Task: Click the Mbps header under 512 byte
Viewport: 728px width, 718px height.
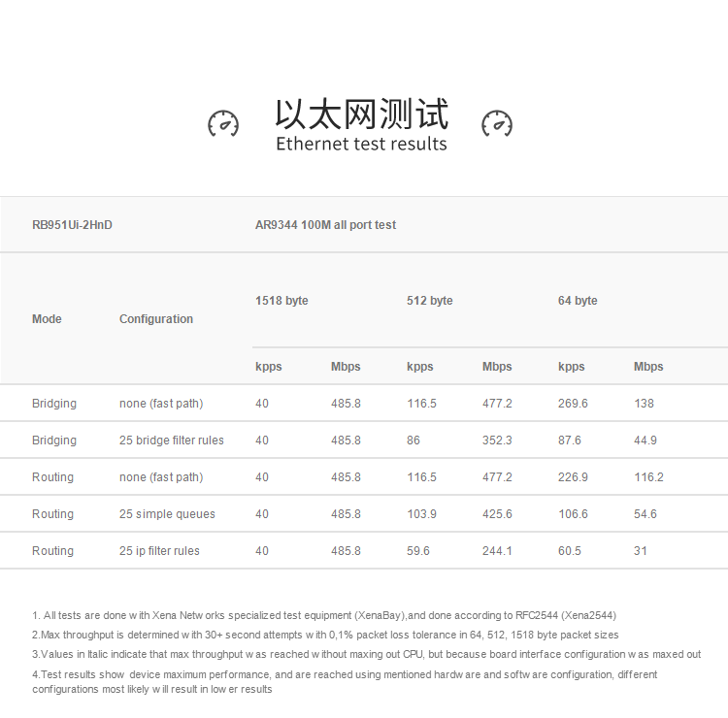Action: pyautogui.click(x=497, y=367)
